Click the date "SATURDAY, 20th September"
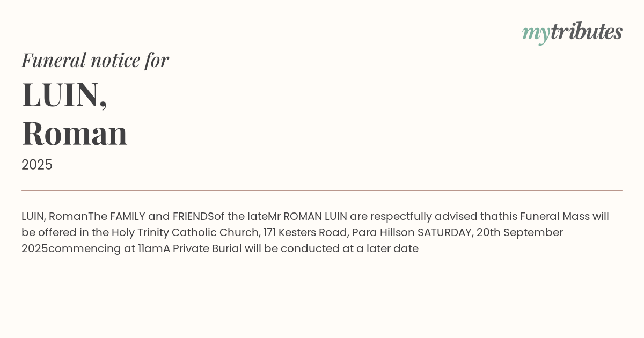This screenshot has width=644, height=338. 490,232
